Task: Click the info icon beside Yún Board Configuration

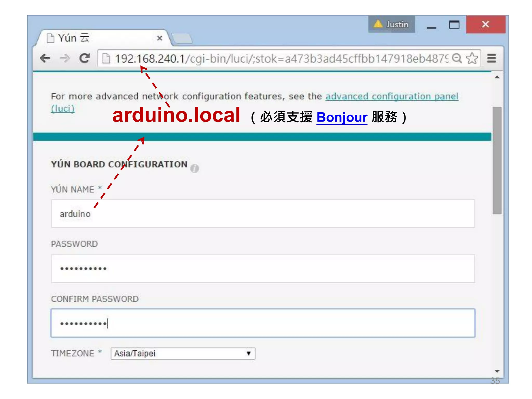Action: point(195,168)
